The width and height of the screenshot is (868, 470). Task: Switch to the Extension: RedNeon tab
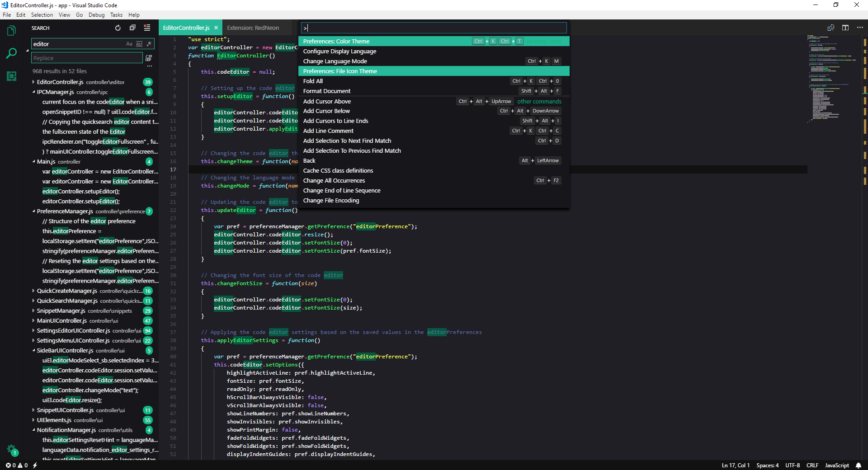pos(253,28)
